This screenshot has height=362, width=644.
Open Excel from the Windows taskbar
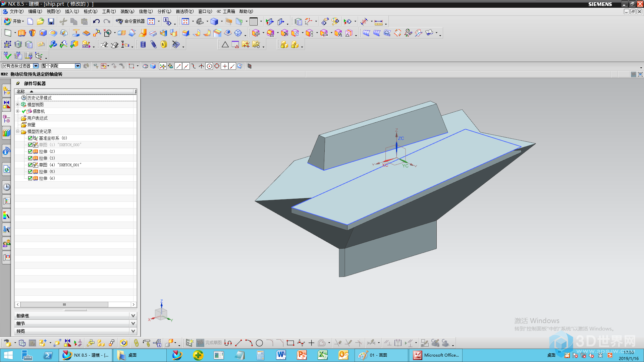323,355
